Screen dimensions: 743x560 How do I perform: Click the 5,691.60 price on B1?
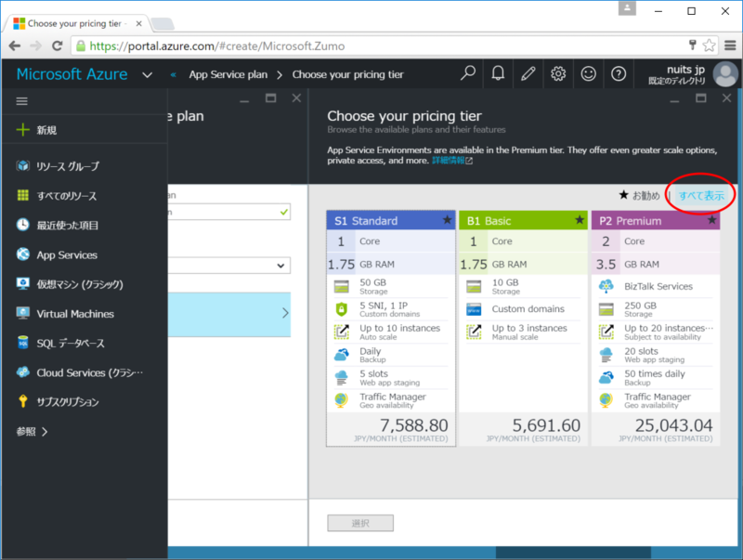coord(546,425)
